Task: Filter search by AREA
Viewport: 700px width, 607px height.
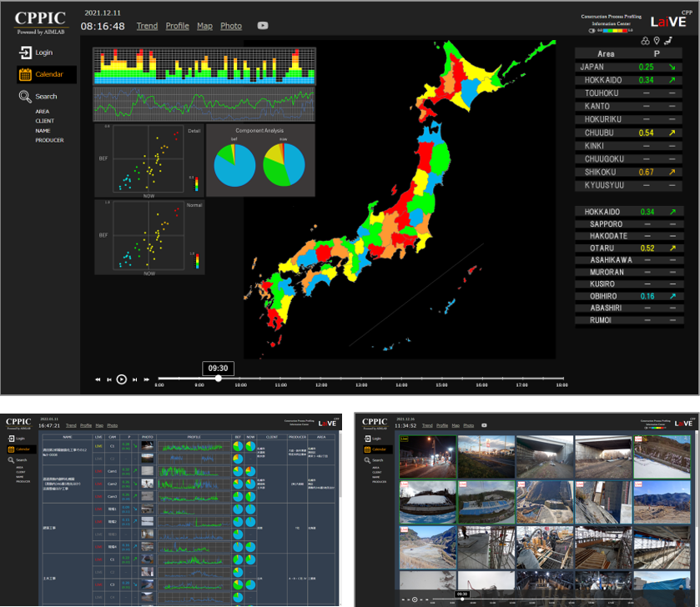Action: click(42, 111)
